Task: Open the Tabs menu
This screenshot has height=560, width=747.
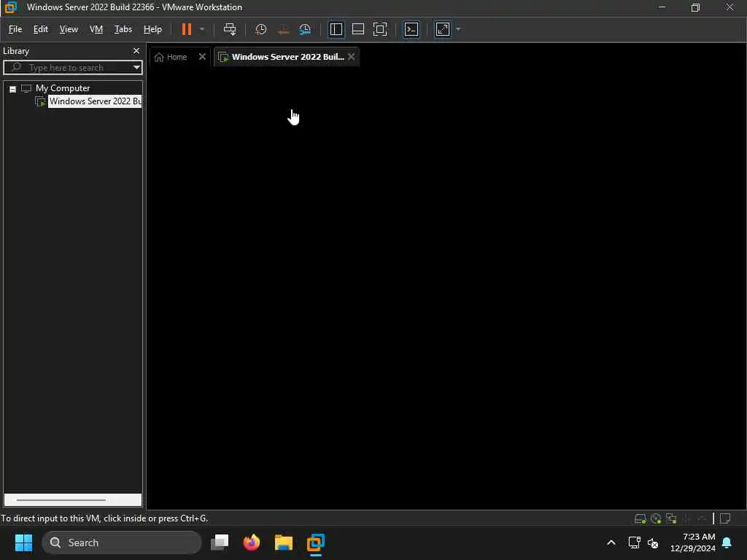Action: (x=123, y=29)
